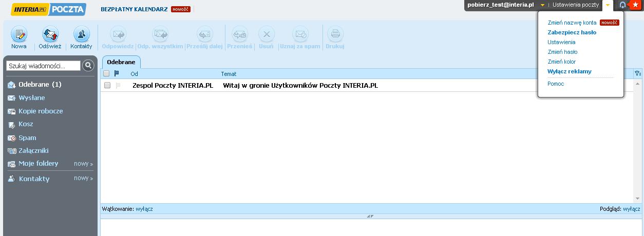Click the preview pane resize handle arrows

pyautogui.click(x=370, y=216)
